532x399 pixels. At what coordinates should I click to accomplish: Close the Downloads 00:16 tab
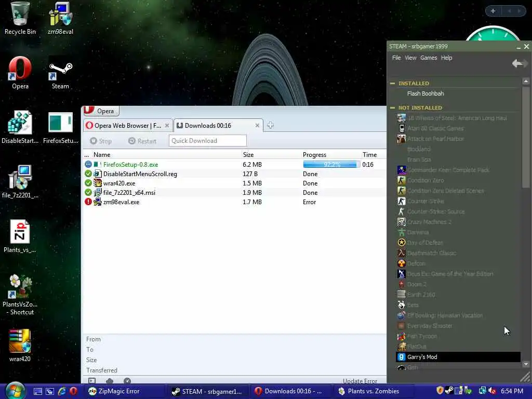257,126
